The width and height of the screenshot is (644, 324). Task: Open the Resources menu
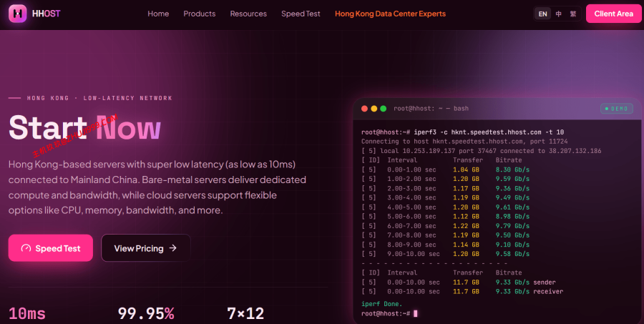pos(248,14)
